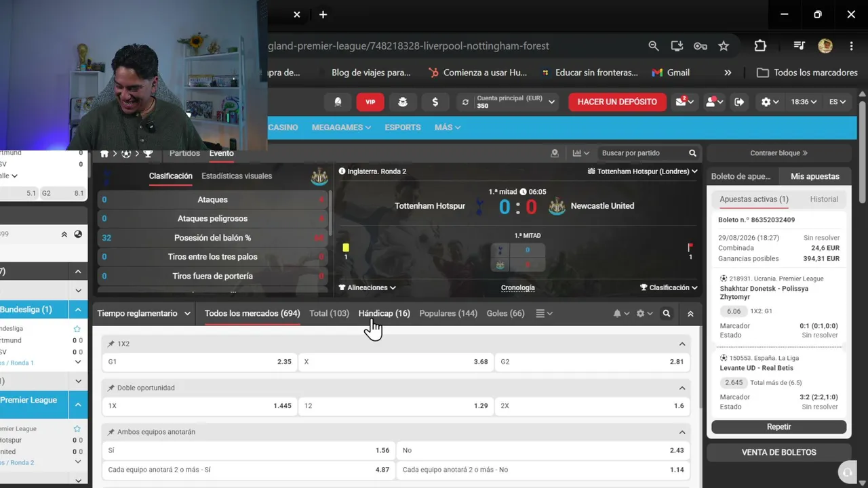Viewport: 868px width, 488px height.
Task: Open the market search magnifier icon
Action: point(667,314)
